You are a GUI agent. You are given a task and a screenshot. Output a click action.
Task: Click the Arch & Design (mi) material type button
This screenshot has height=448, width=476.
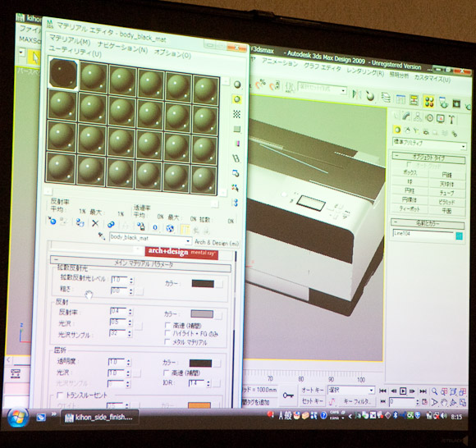coord(217,243)
